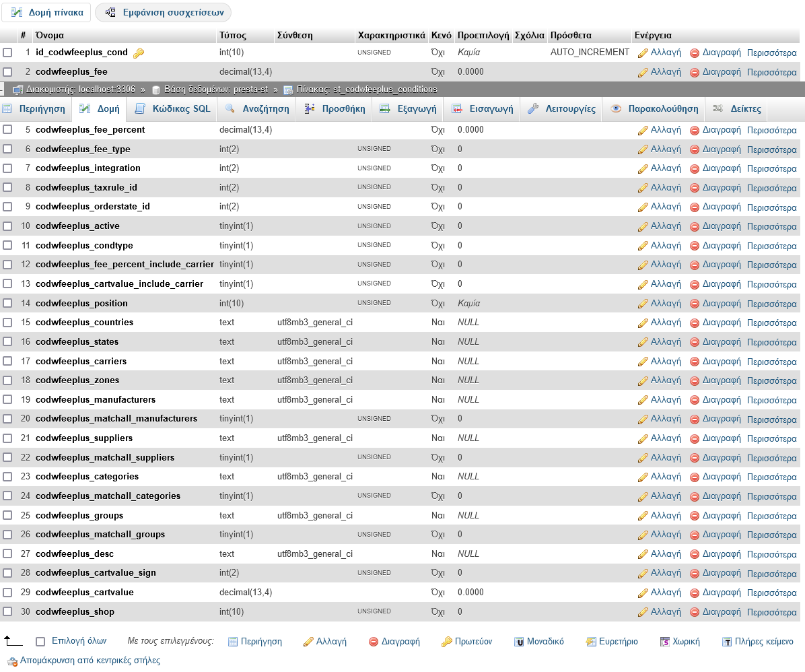
Task: Click red delete icon for codwfeeplus_shop row
Action: pyautogui.click(x=695, y=612)
